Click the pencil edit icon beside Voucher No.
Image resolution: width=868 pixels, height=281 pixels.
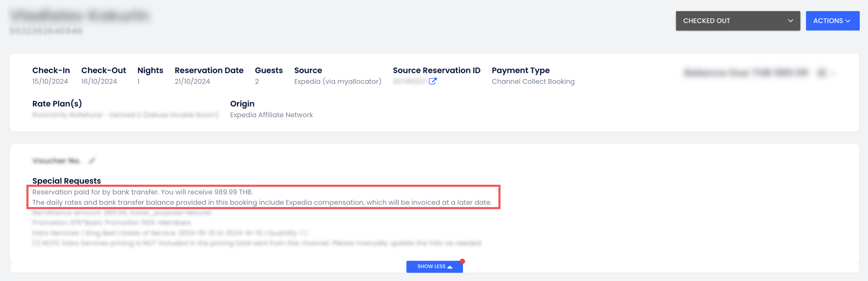(x=92, y=161)
